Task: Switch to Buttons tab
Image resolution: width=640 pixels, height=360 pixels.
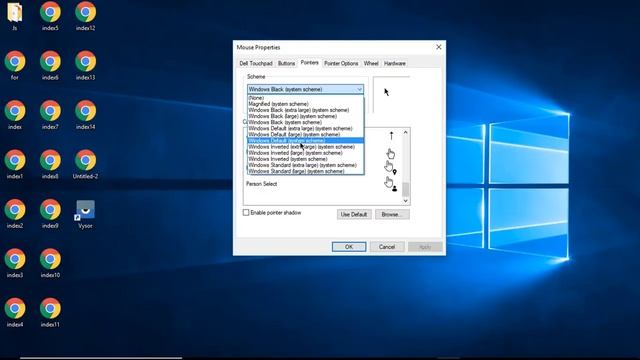Action: [286, 64]
